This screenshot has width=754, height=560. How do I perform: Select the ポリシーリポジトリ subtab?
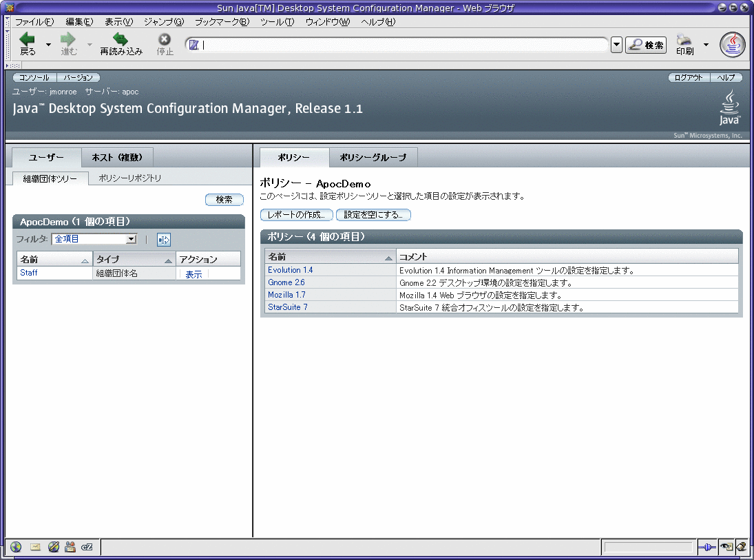[130, 178]
